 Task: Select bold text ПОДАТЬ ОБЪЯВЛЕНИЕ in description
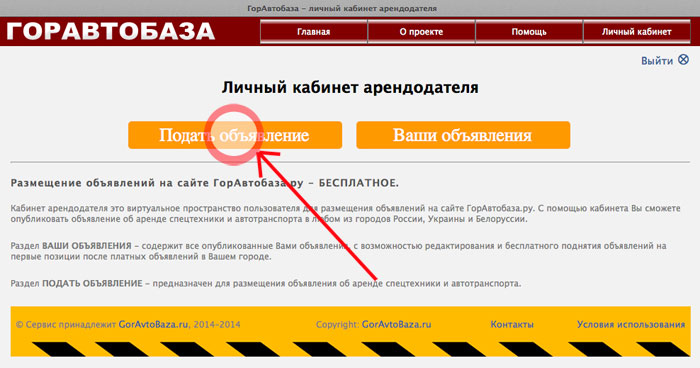tap(92, 284)
